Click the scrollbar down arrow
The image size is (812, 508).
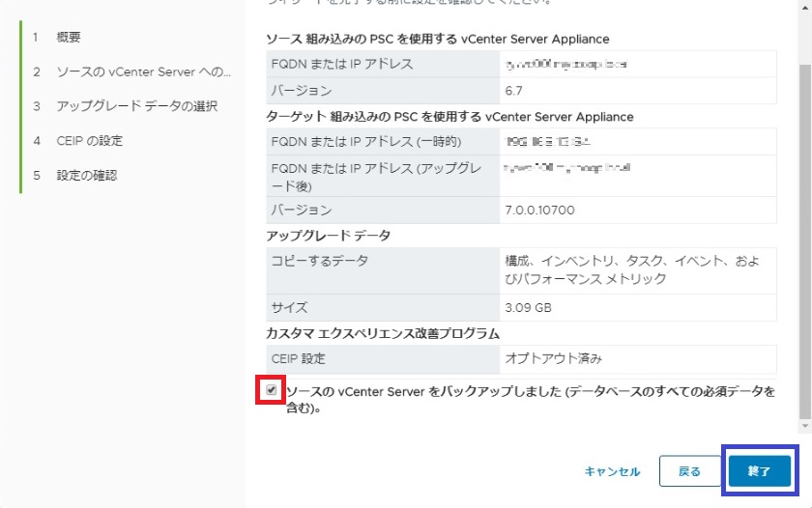pyautogui.click(x=804, y=426)
